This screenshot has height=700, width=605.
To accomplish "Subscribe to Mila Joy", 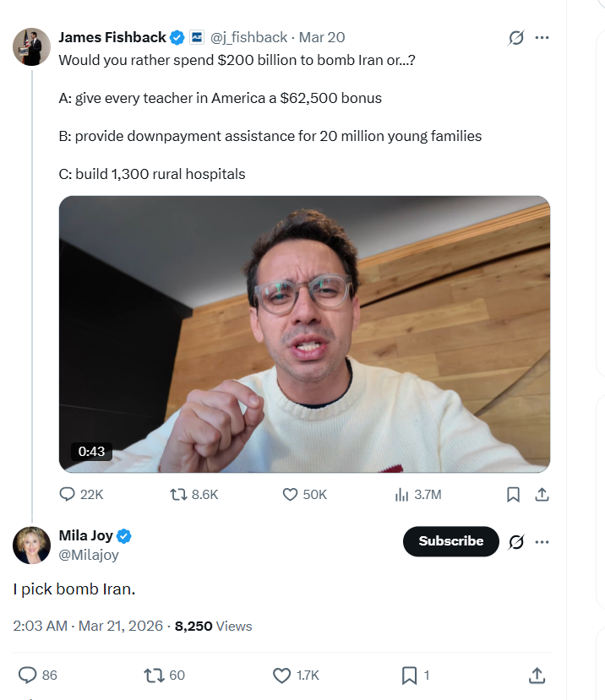I will pos(451,541).
